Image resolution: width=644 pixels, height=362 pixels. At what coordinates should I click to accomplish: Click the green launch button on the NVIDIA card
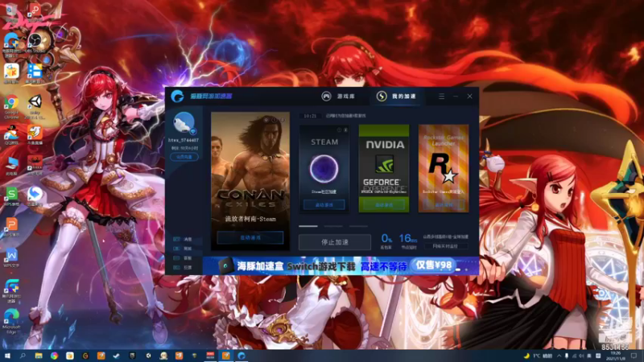(x=384, y=205)
